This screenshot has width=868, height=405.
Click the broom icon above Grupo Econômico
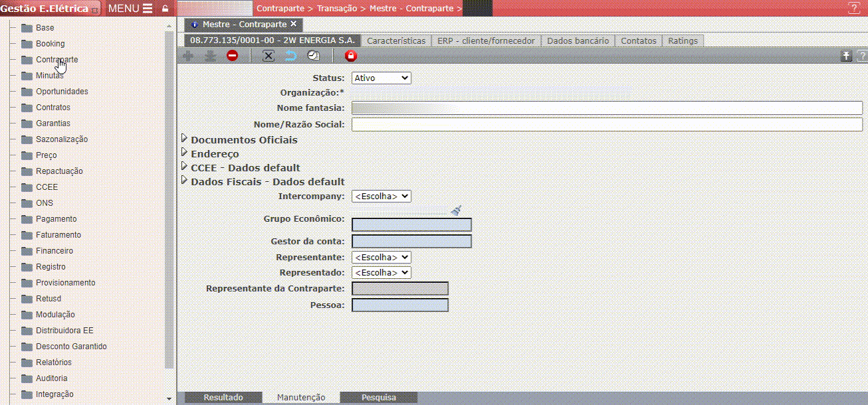point(456,210)
